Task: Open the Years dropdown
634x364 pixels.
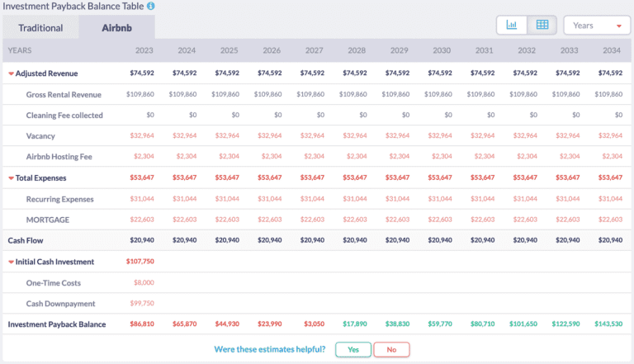Action: [597, 26]
